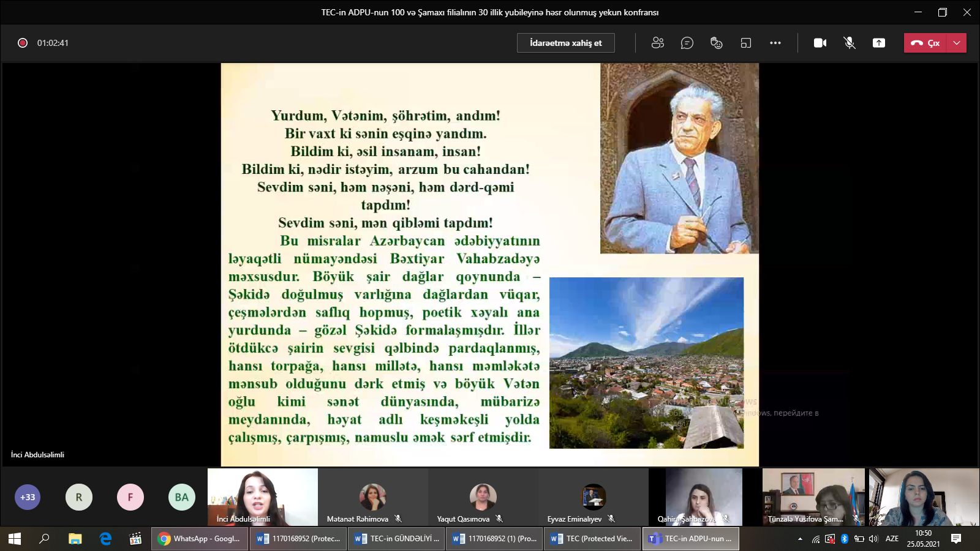Unmute the microphone
Image resolution: width=980 pixels, height=551 pixels.
(x=850, y=43)
